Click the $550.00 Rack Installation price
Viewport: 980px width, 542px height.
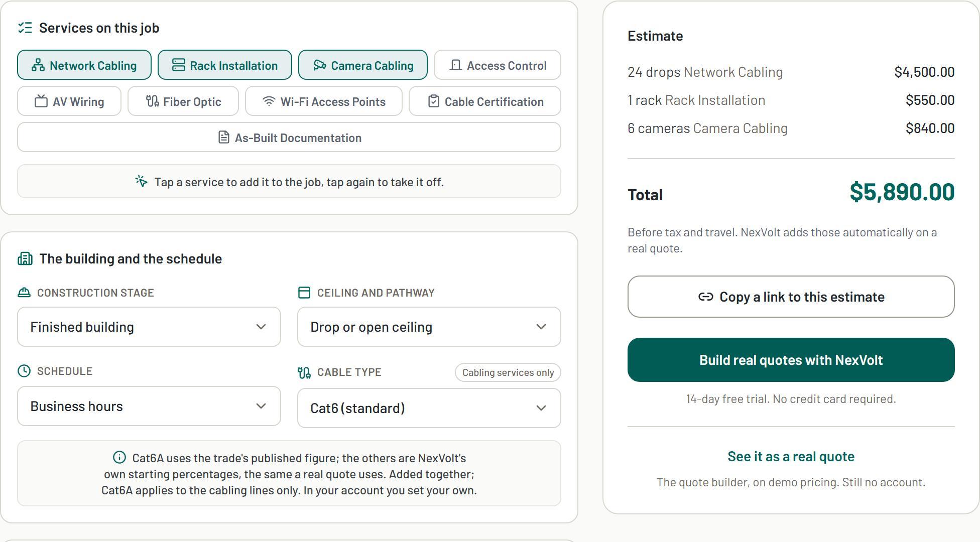(x=930, y=100)
